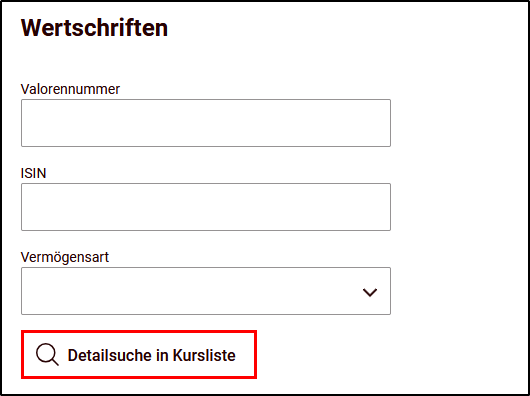Image resolution: width=530 pixels, height=396 pixels.
Task: Click the search lens beside Detailsuche
Action: [x=47, y=355]
